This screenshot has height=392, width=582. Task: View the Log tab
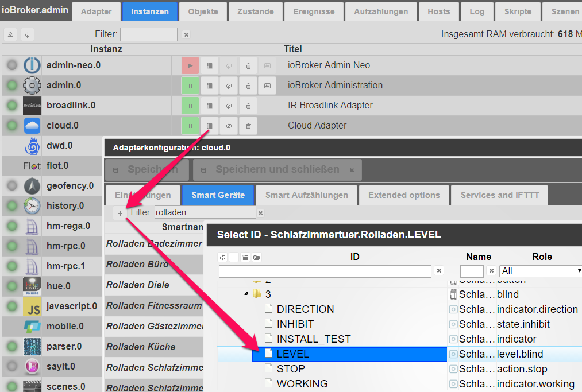[x=477, y=11]
